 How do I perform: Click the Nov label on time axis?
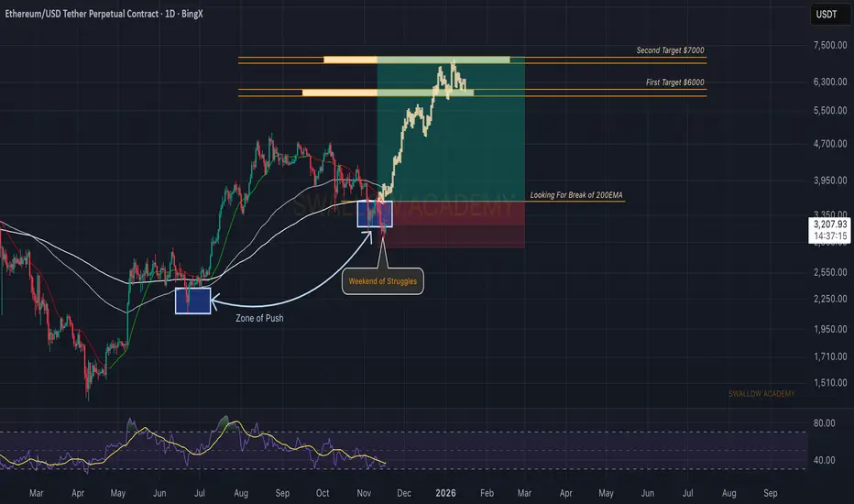coord(364,493)
